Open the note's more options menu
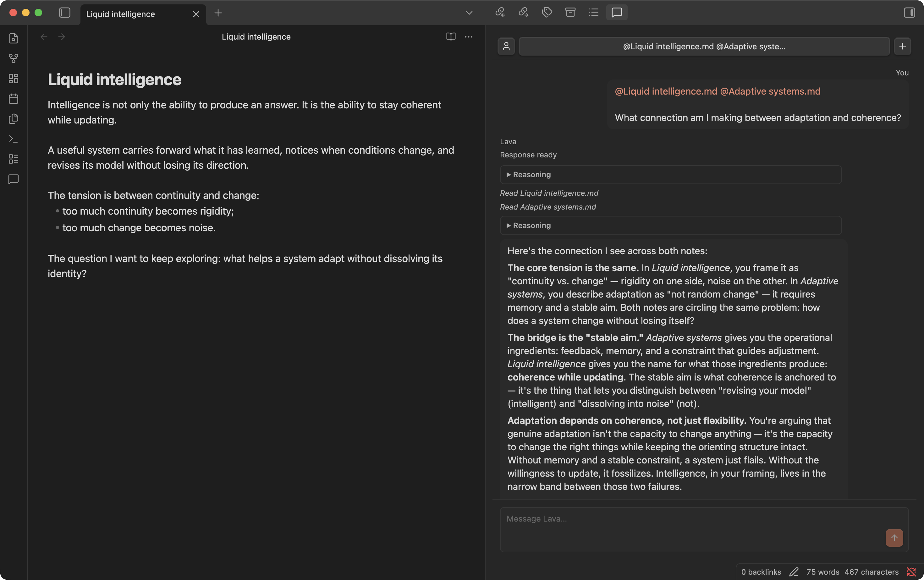 tap(469, 37)
